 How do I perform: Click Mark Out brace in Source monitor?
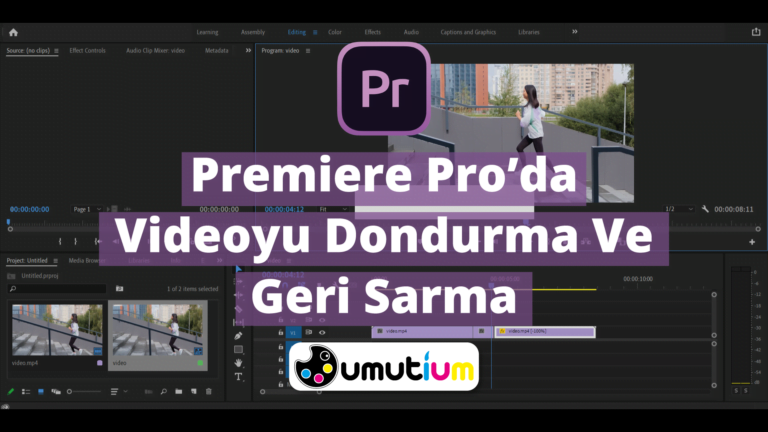75,241
